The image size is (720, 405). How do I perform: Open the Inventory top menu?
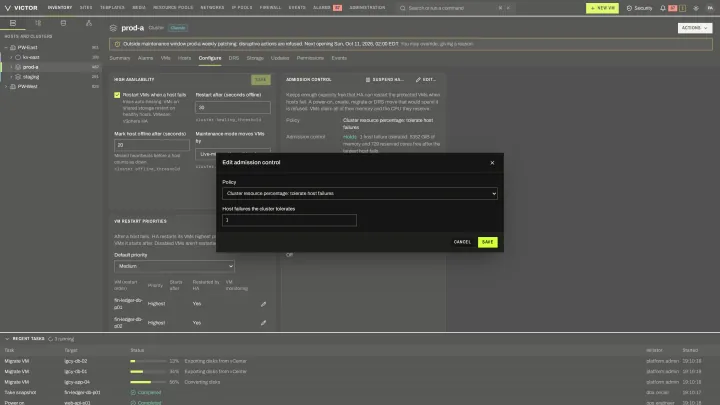tap(60, 8)
